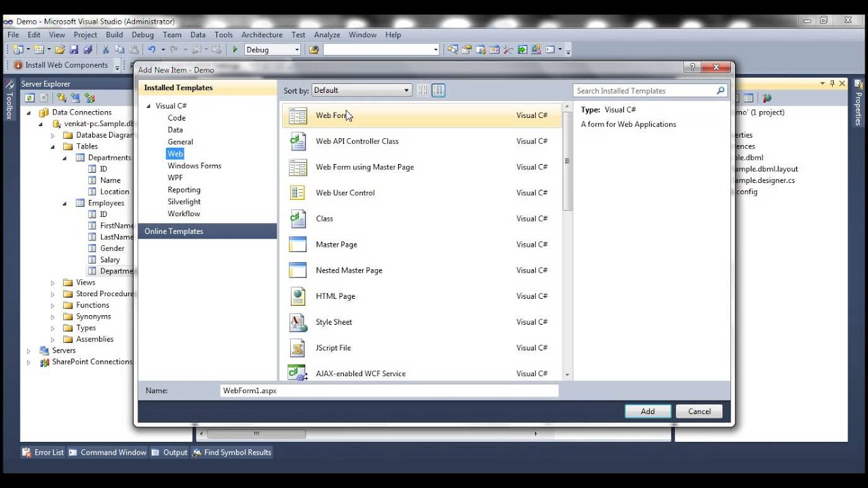Collapse the Visual C# templates node
This screenshot has height=488, width=868.
pos(149,106)
